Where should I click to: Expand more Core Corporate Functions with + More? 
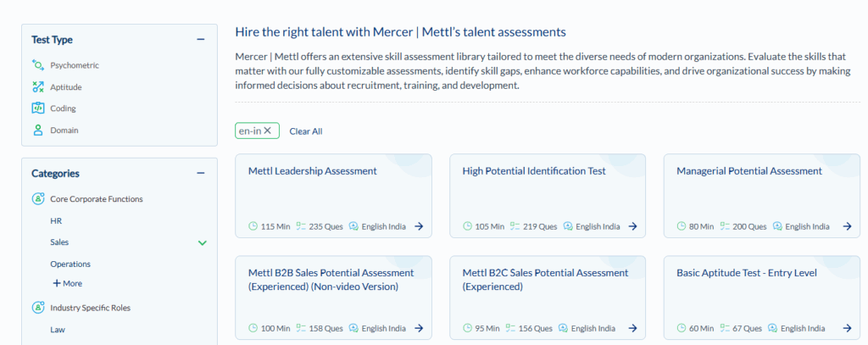point(67,283)
